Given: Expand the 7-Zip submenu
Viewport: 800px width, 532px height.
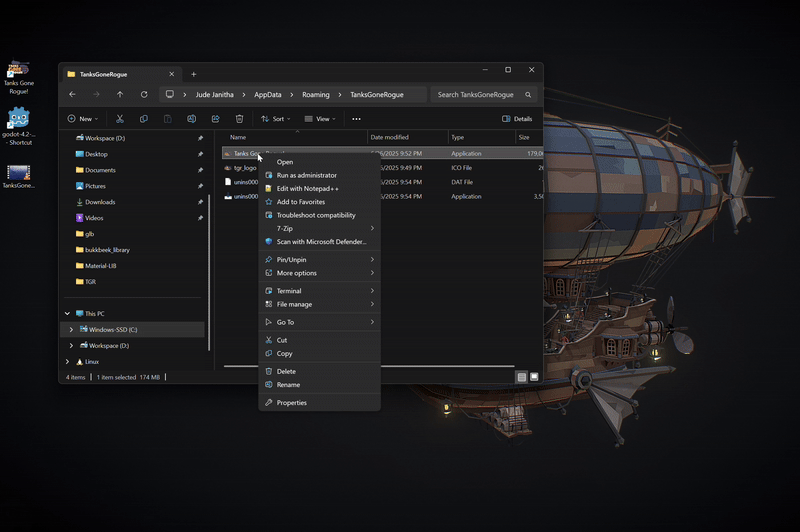Looking at the screenshot, I should pos(319,229).
